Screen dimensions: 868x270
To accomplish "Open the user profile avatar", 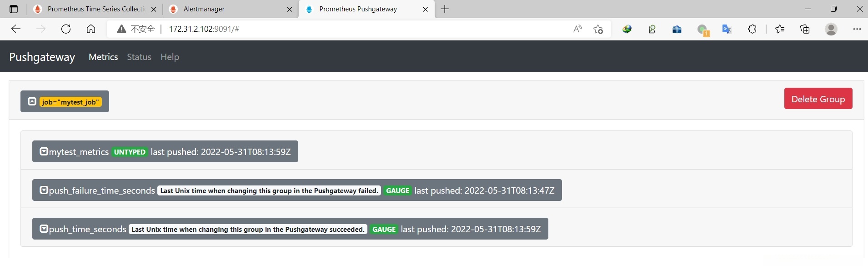I will [831, 29].
